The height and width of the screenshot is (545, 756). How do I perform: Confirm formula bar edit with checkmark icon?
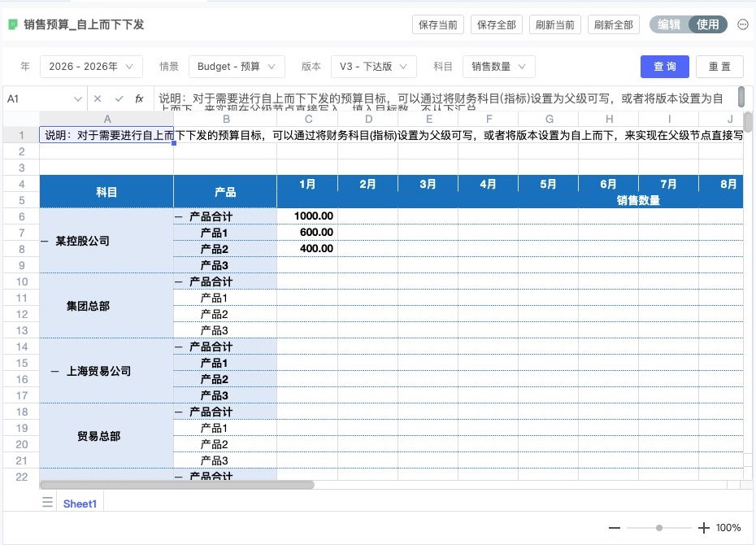click(x=119, y=99)
